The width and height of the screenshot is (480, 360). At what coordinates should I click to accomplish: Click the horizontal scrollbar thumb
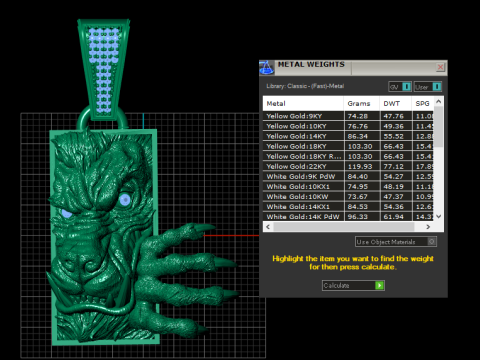pos(343,227)
